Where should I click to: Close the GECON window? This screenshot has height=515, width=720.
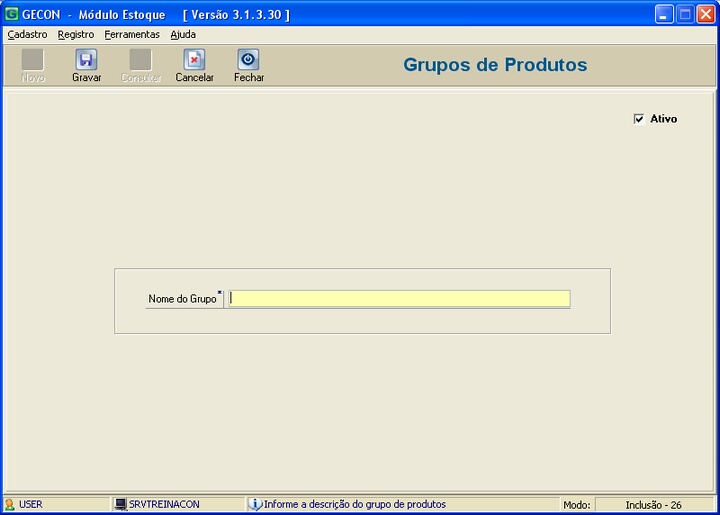(x=705, y=14)
